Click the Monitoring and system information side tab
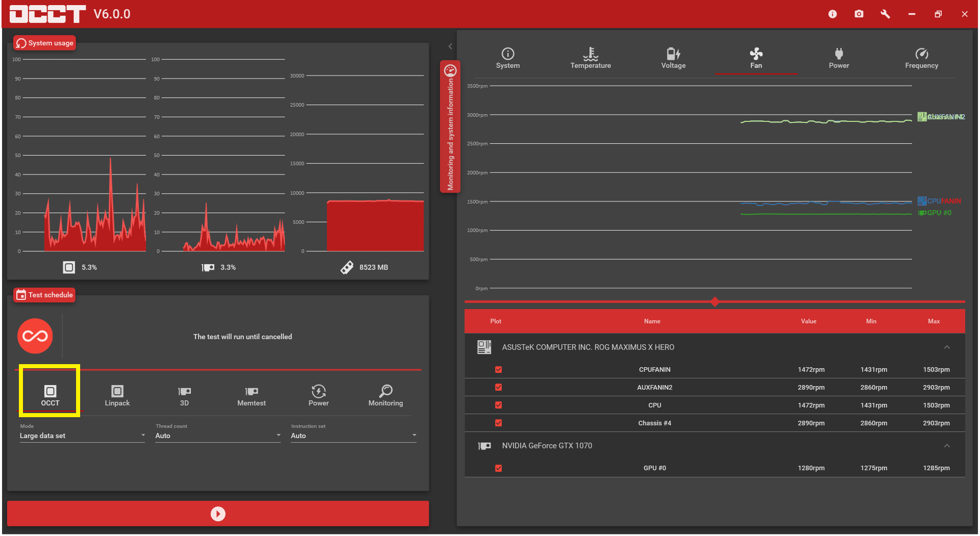The width and height of the screenshot is (980, 536). (x=450, y=126)
